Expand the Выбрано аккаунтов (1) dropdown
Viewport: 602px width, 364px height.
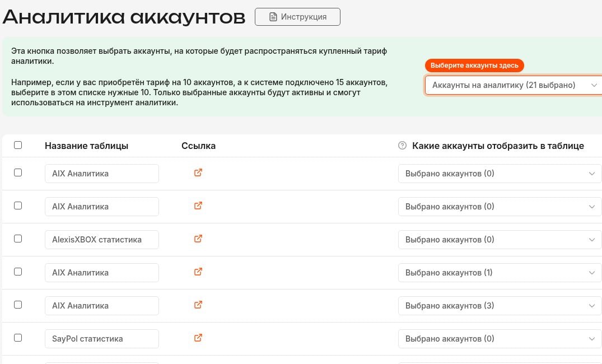(x=500, y=273)
